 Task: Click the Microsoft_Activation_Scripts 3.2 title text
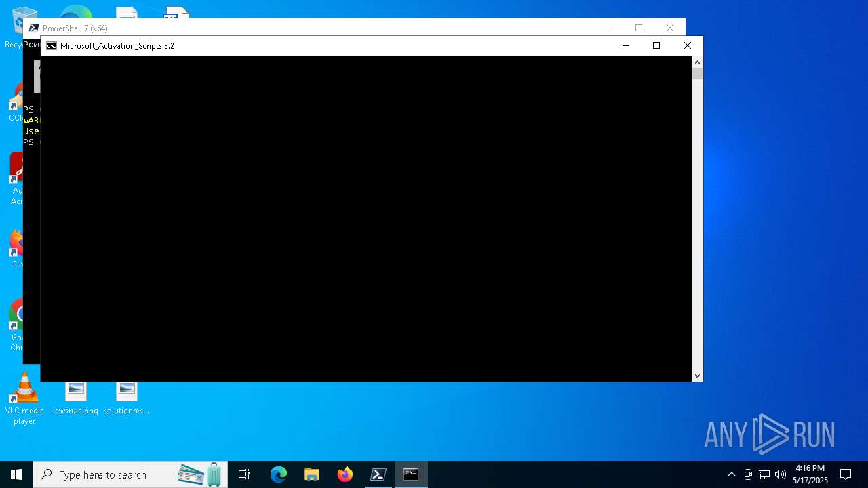pyautogui.click(x=117, y=46)
